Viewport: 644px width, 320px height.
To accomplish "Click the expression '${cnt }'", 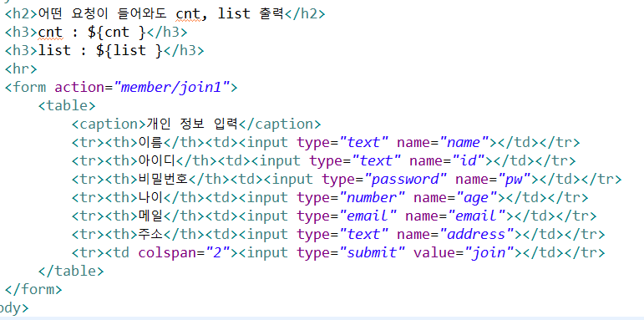I will [117, 33].
